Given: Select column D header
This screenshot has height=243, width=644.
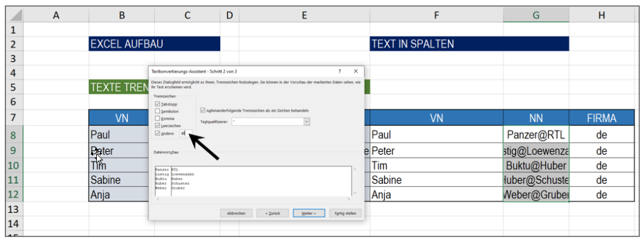Looking at the screenshot, I should (x=230, y=15).
